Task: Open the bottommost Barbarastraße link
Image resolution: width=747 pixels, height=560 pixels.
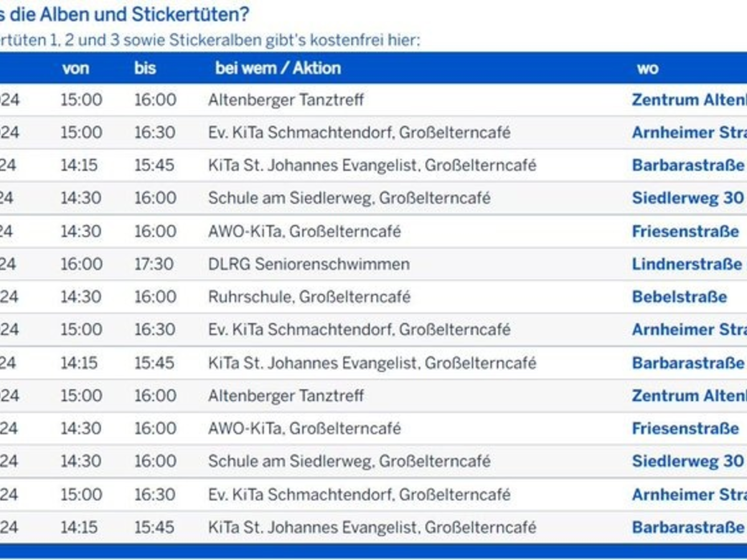Action: point(688,528)
